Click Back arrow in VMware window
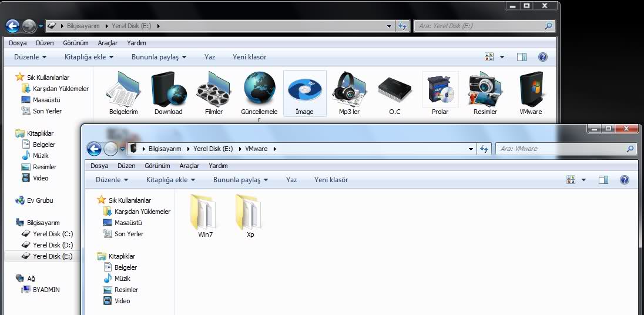644x315 pixels. pyautogui.click(x=94, y=149)
